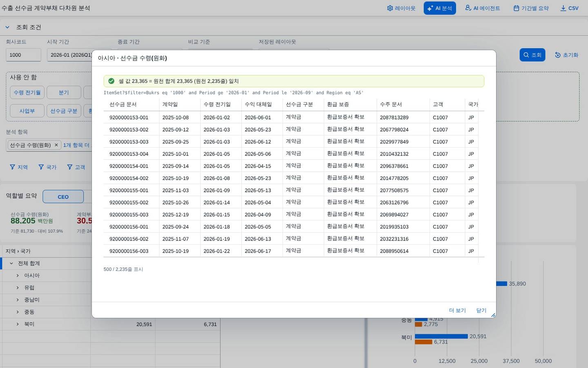
Task: Click the green match checkmark icon
Action: point(111,81)
